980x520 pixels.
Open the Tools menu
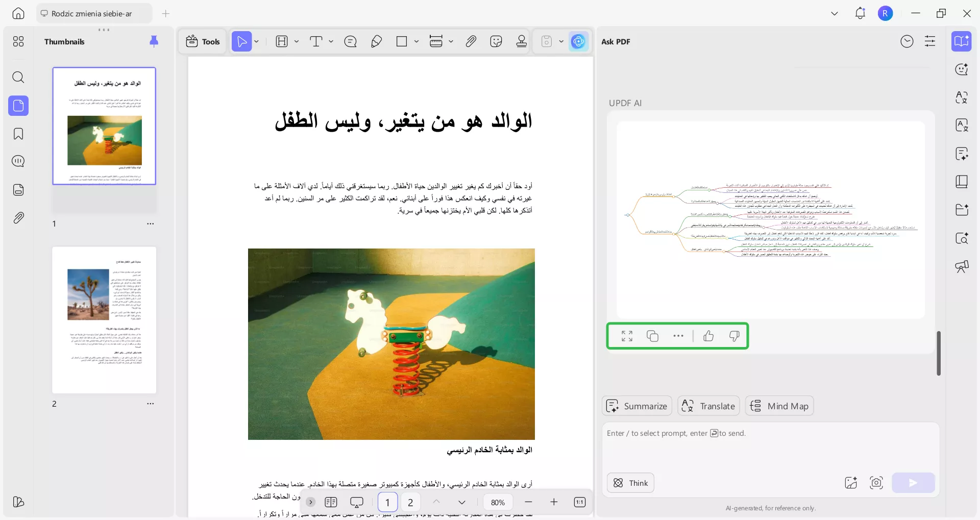point(202,41)
